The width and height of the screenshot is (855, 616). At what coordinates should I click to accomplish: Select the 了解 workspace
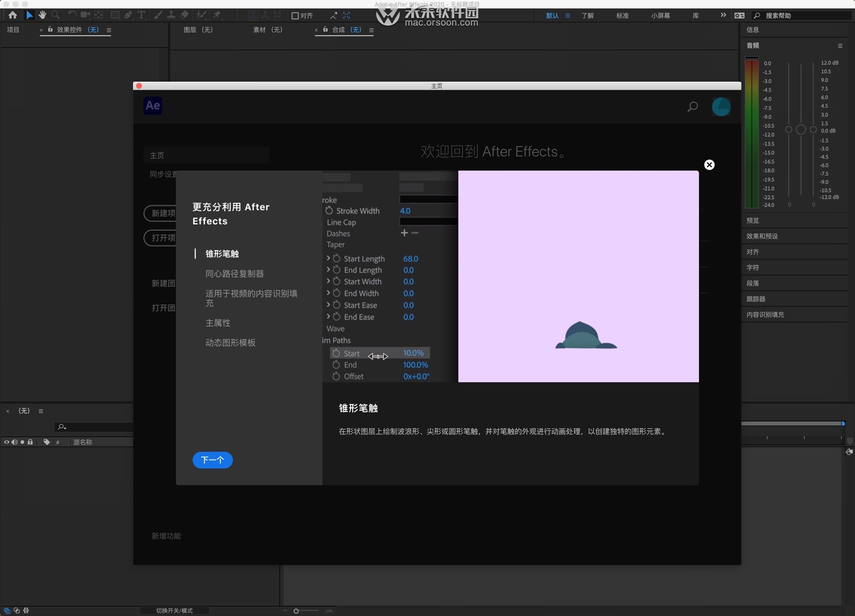tap(588, 16)
